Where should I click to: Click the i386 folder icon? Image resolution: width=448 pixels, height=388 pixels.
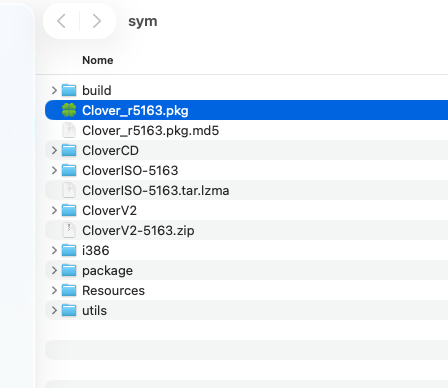(x=69, y=250)
